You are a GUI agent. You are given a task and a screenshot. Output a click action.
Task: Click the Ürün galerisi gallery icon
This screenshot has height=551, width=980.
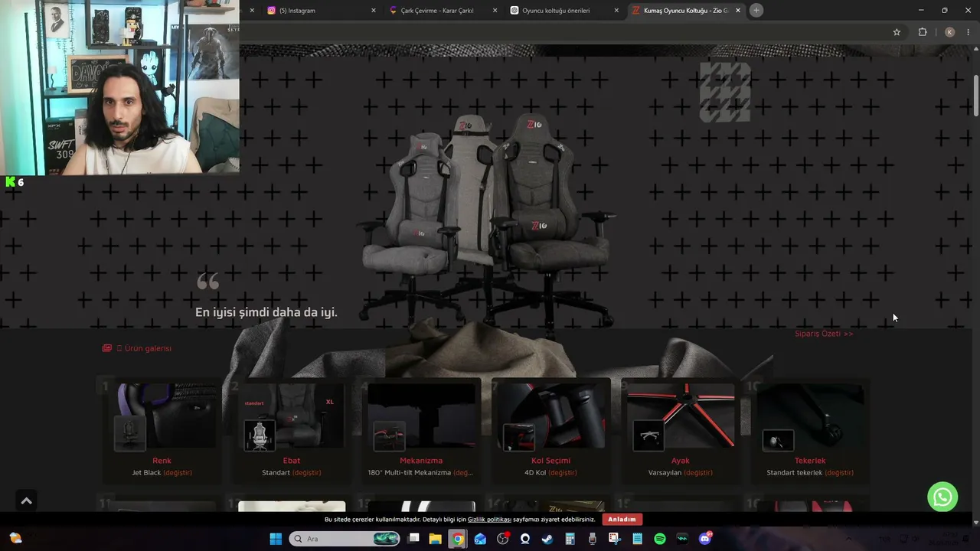106,348
